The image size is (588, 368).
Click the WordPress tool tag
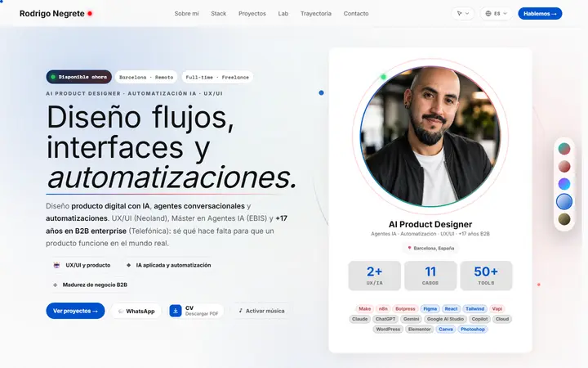(388, 330)
